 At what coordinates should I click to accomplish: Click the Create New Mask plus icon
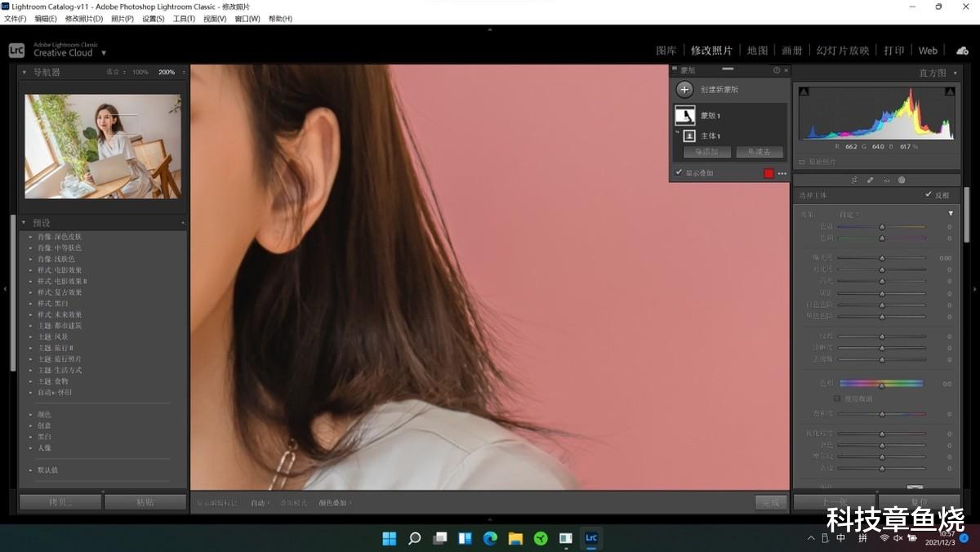684,89
